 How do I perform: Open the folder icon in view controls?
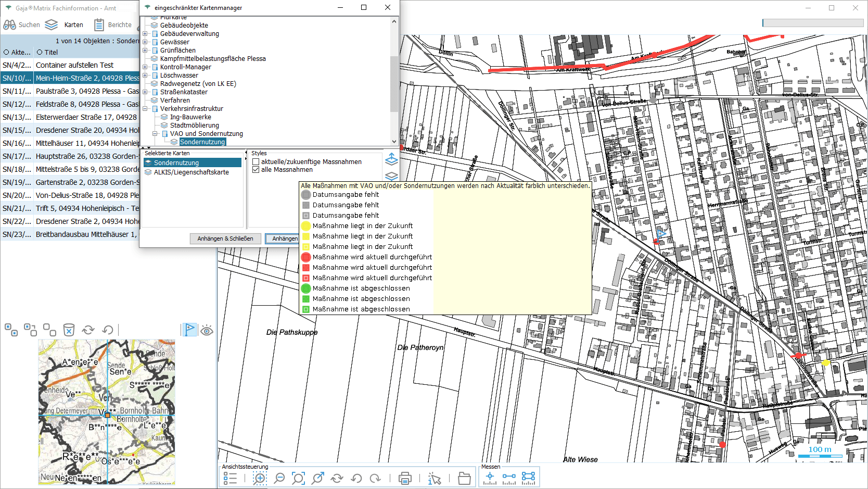[464, 478]
